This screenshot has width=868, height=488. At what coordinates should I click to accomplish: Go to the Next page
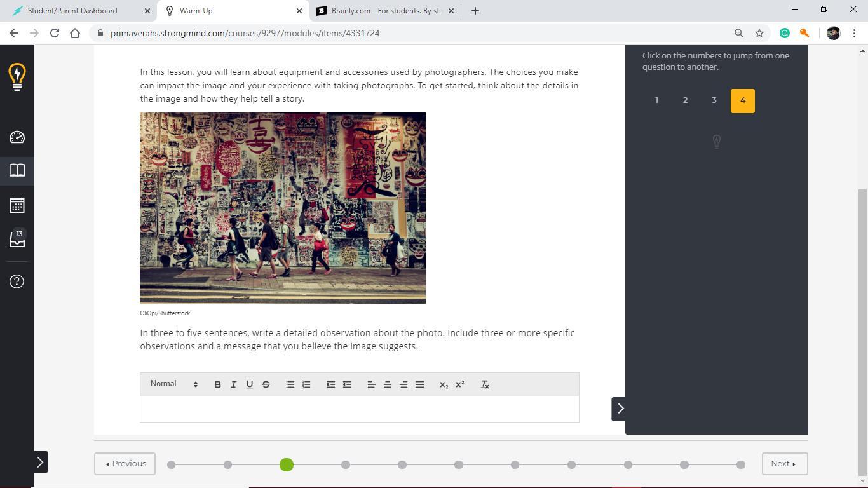click(784, 464)
